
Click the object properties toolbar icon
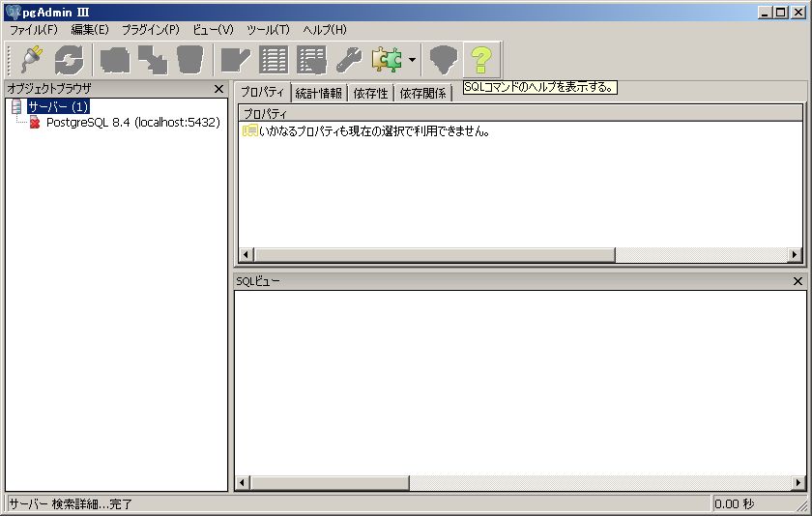[115, 60]
